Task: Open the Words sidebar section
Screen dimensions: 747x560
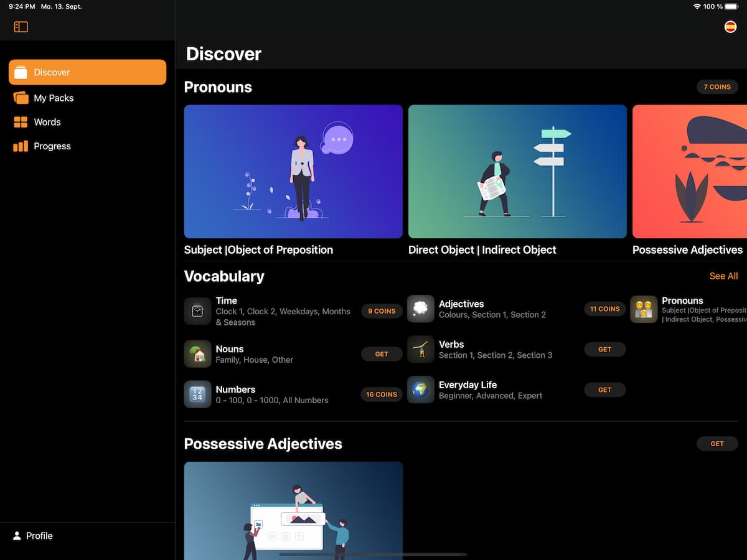Action: point(47,122)
